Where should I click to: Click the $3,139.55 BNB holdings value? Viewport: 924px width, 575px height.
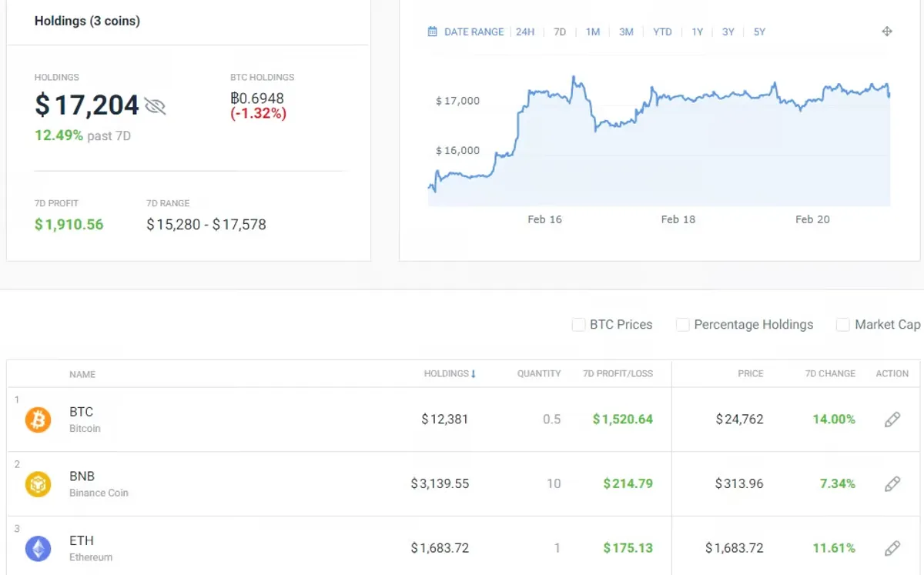[x=440, y=484]
